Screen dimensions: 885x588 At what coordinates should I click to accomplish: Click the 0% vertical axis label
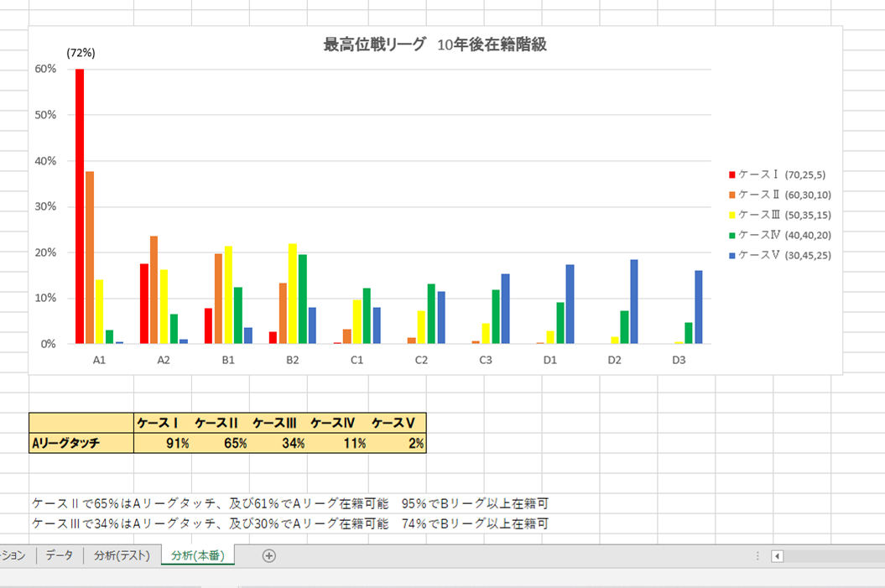pos(49,344)
